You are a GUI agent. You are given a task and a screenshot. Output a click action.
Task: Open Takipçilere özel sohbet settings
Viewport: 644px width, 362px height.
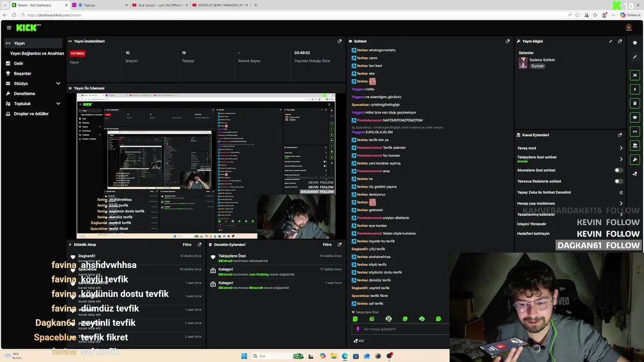pyautogui.click(x=570, y=159)
